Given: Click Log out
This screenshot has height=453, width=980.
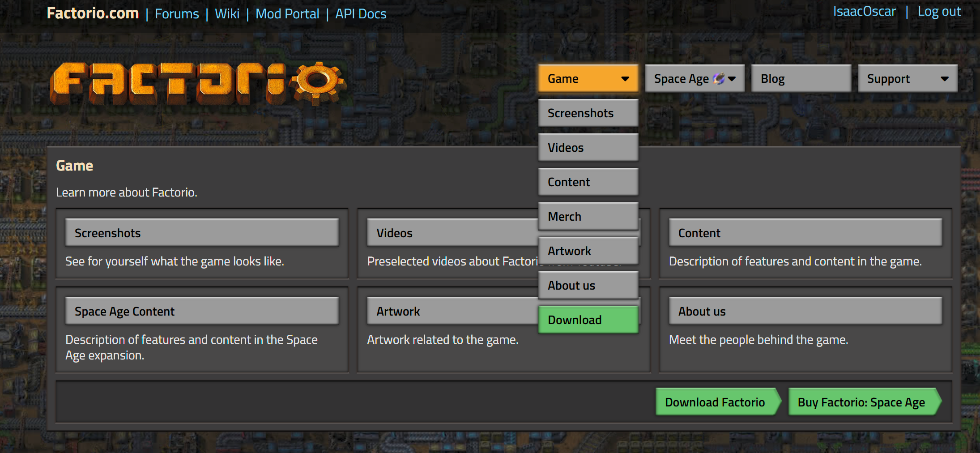Looking at the screenshot, I should click(939, 11).
